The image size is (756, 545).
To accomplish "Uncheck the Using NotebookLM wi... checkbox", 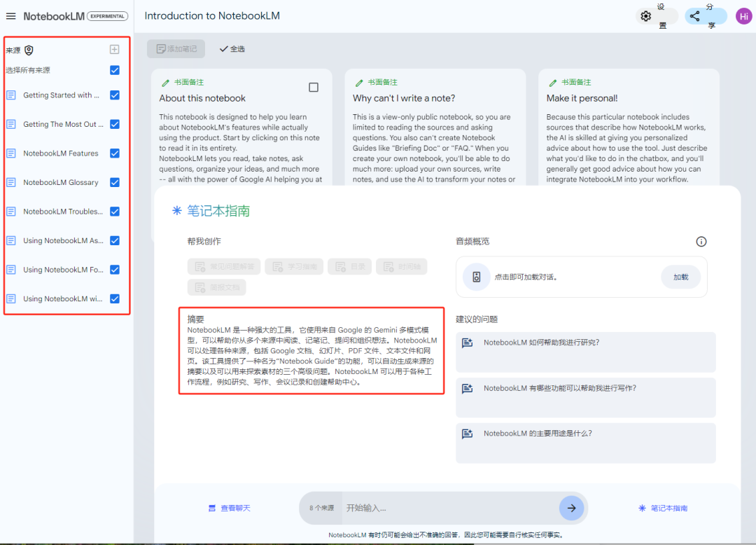I will [115, 298].
